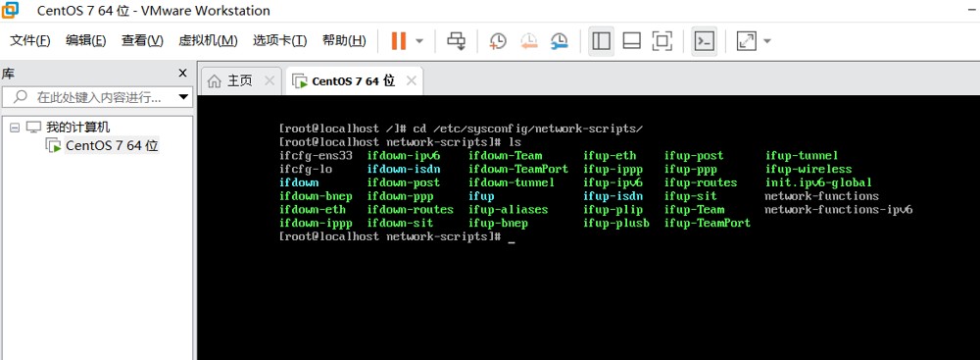This screenshot has width=980, height=360.
Task: Open the 编辑(E) menu
Action: [x=85, y=40]
